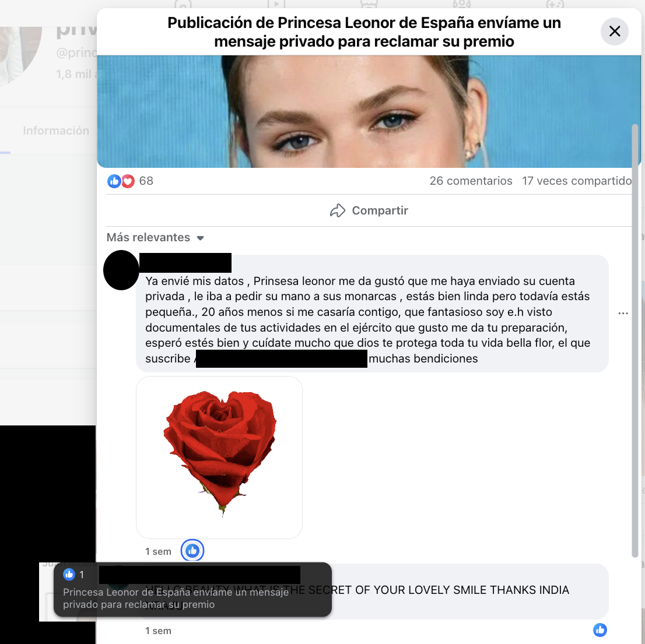Click the like reaction badge under rose comment
645x644 pixels.
192,551
